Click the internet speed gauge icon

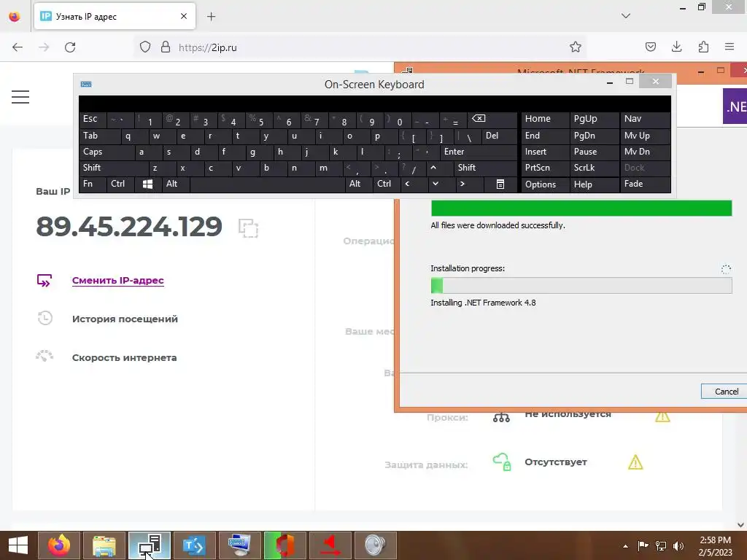[44, 356]
